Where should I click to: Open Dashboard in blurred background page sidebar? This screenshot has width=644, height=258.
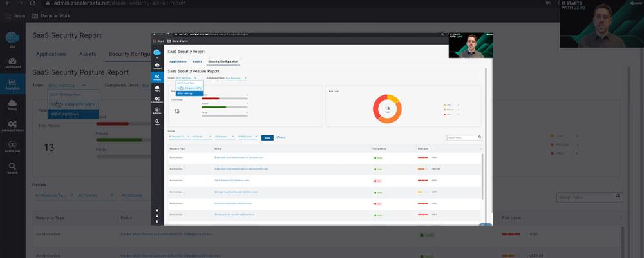click(x=12, y=63)
